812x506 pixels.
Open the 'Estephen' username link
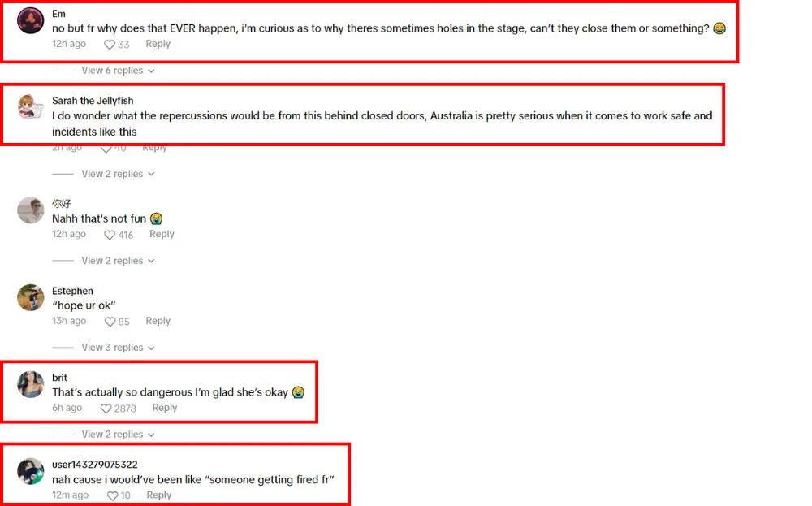72,291
